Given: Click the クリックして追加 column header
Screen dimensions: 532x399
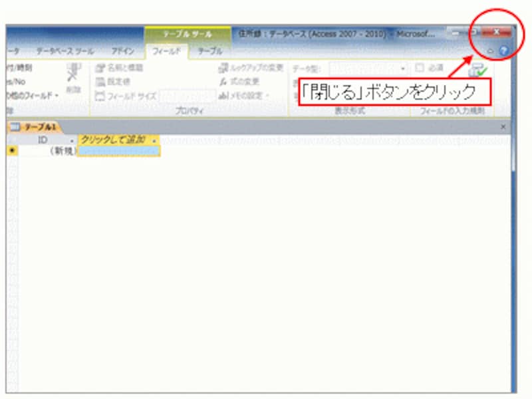Looking at the screenshot, I should pyautogui.click(x=119, y=140).
